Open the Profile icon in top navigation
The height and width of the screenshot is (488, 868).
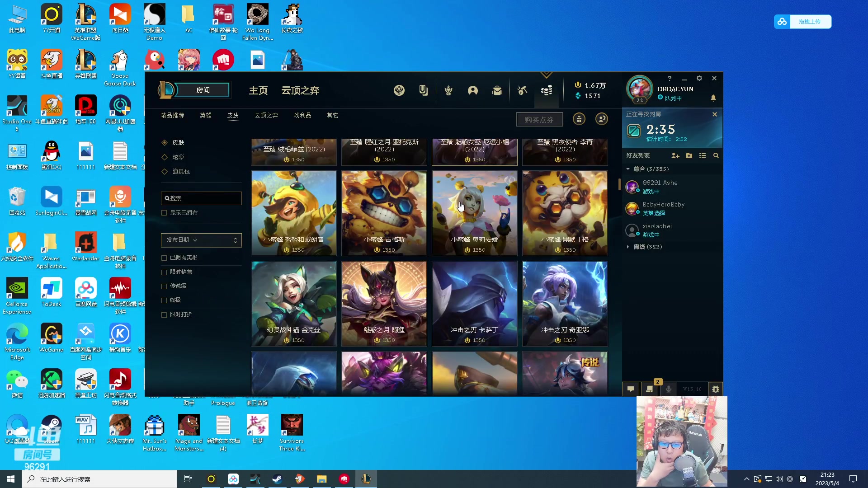tap(473, 90)
